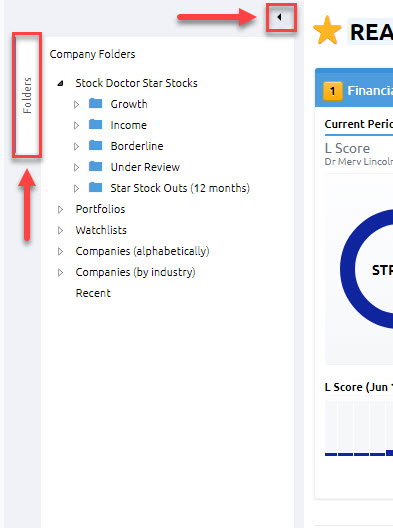Expand Companies (alphabetically) node
Screen dimensions: 393x528
click(60, 251)
